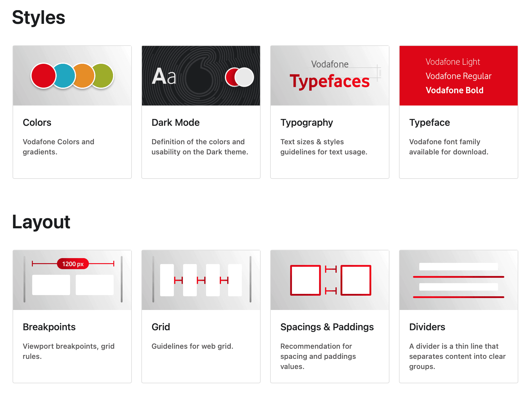The height and width of the screenshot is (397, 532).
Task: Click the Dark Mode card title
Action: [x=176, y=122]
